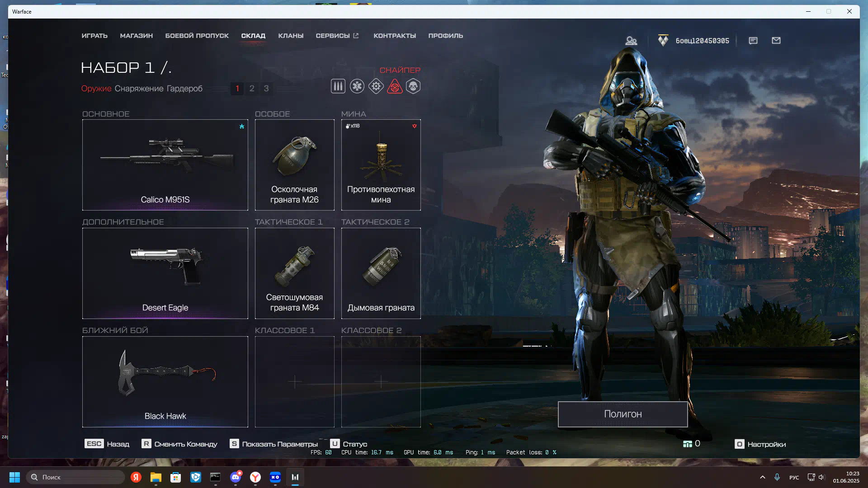This screenshot has width=868, height=488.
Task: Click the taskbar Поиск search box
Action: pos(75,477)
